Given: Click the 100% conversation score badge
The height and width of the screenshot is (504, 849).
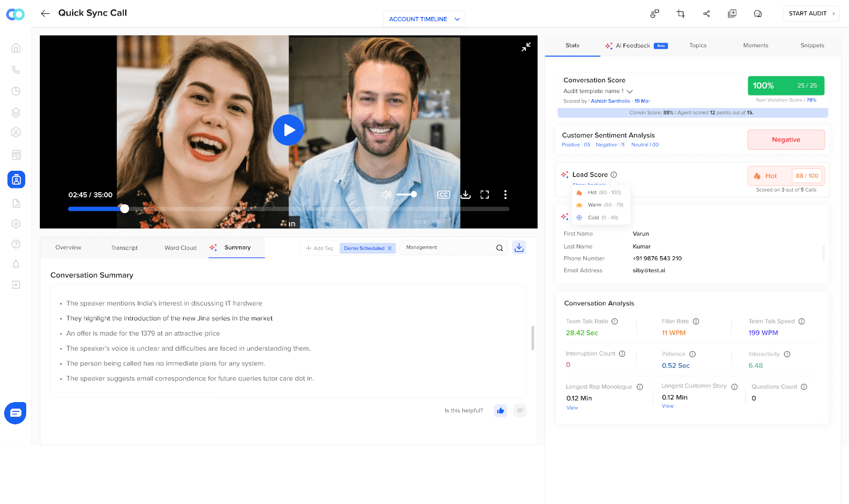Looking at the screenshot, I should tap(786, 85).
